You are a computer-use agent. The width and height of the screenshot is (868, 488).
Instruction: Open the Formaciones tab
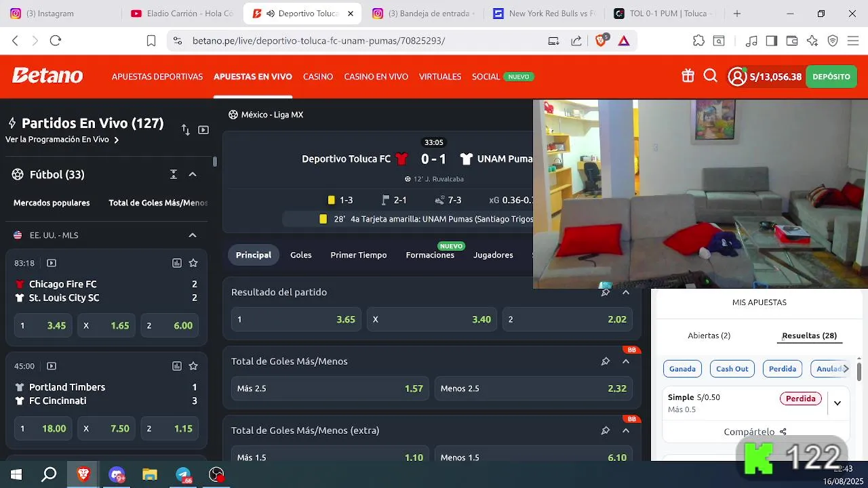click(430, 255)
